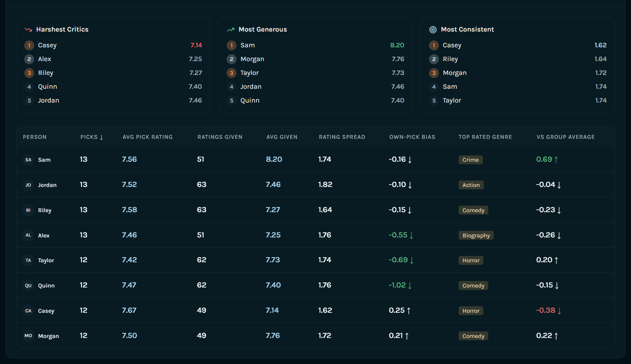Viewport: 631px width, 364px height.
Task: Sort by Avg Pick Rating column
Action: click(148, 137)
